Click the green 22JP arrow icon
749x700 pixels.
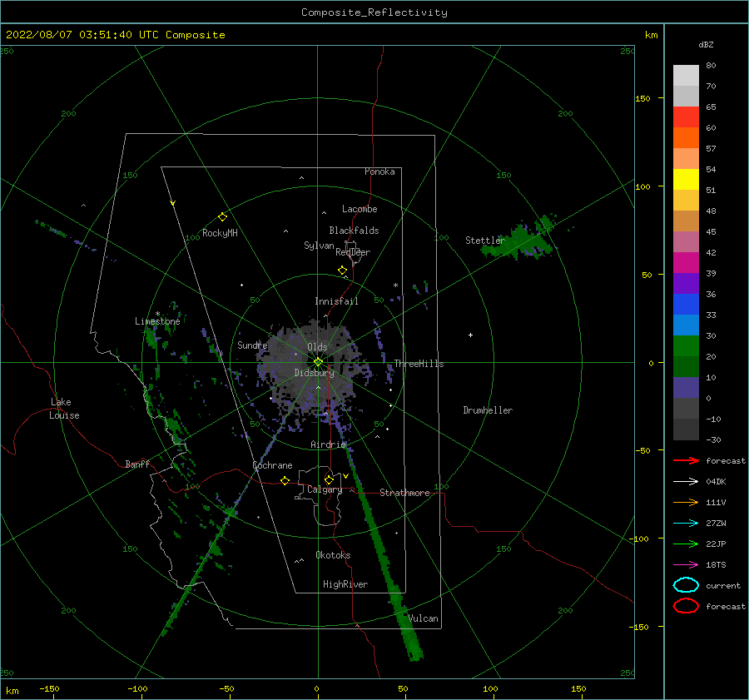(x=686, y=544)
